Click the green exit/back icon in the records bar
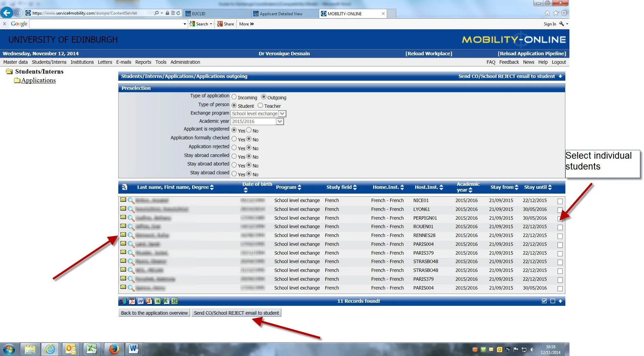This screenshot has height=356, width=644. coord(123,301)
